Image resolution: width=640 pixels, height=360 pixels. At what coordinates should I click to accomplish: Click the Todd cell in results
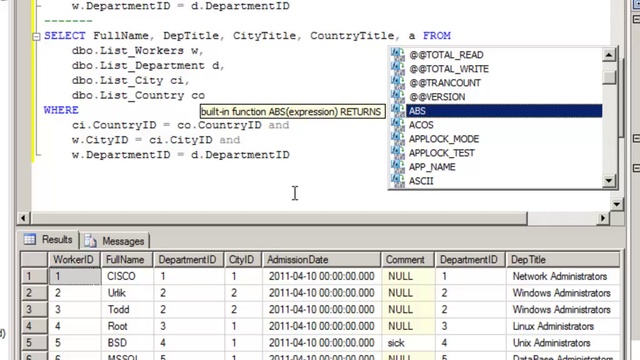coord(127,309)
